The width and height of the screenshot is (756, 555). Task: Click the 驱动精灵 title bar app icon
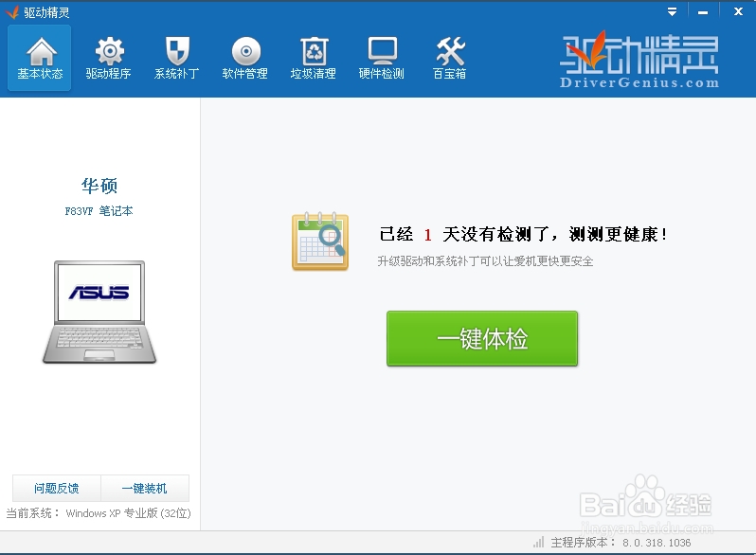click(12, 12)
